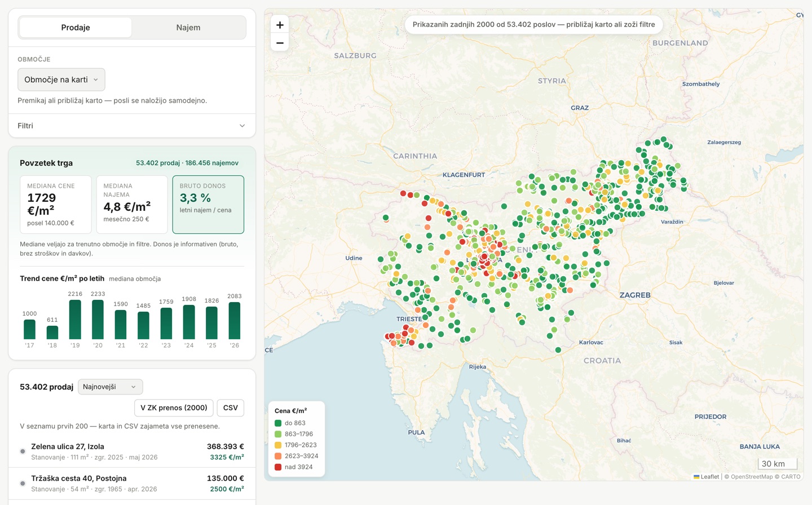Click the 2500 €/m² value
812x505 pixels.
(227, 489)
